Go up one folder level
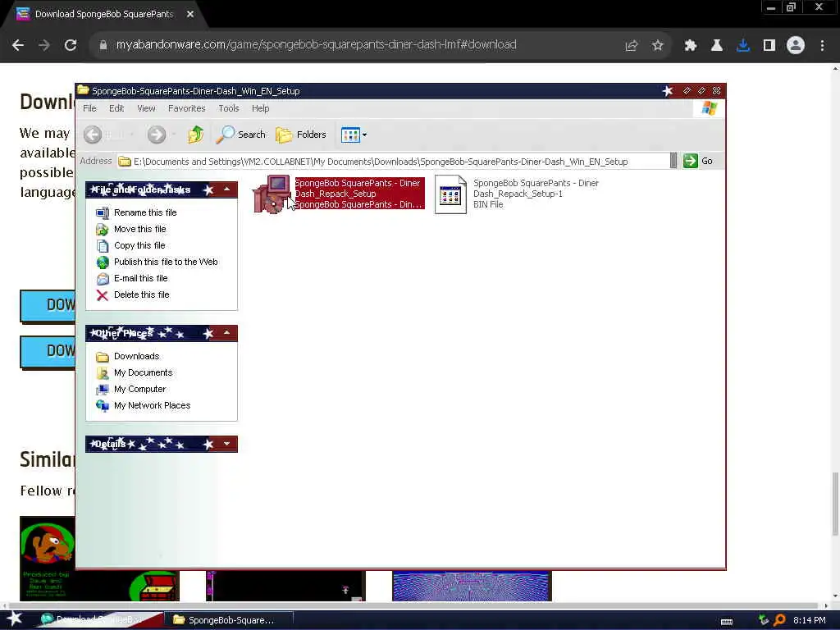The width and height of the screenshot is (840, 630). [195, 135]
